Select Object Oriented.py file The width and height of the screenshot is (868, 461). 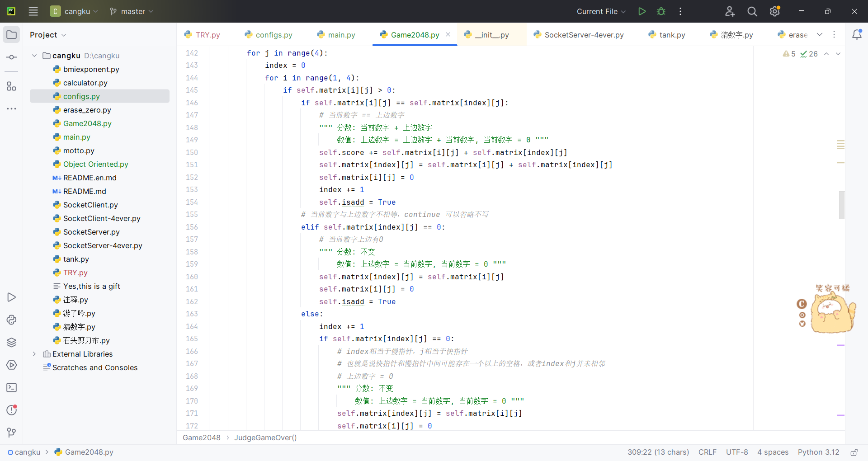[96, 164]
